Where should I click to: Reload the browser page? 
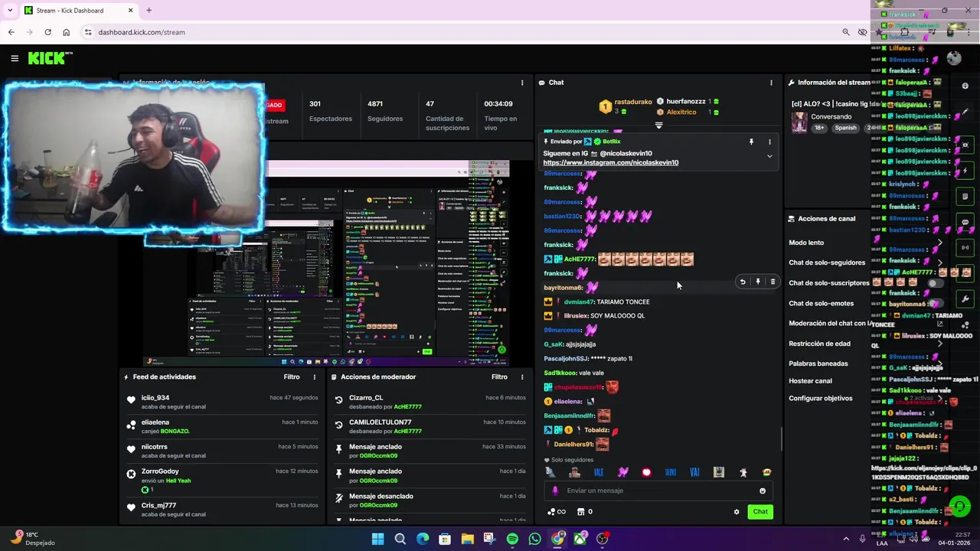click(x=47, y=32)
